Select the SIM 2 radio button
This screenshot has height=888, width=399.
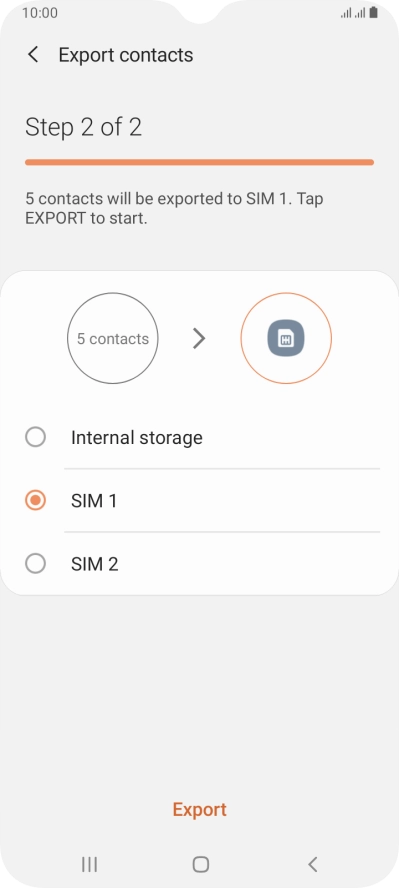point(36,564)
